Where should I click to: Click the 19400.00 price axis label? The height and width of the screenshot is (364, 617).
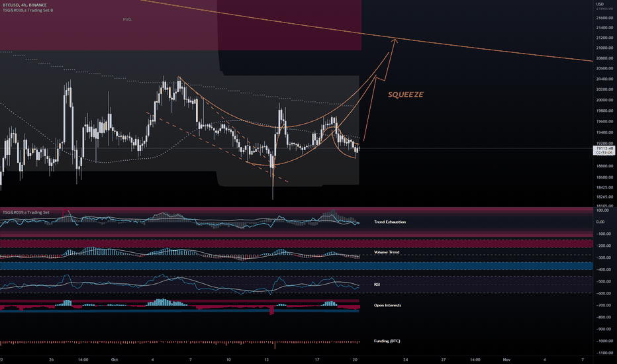point(605,132)
